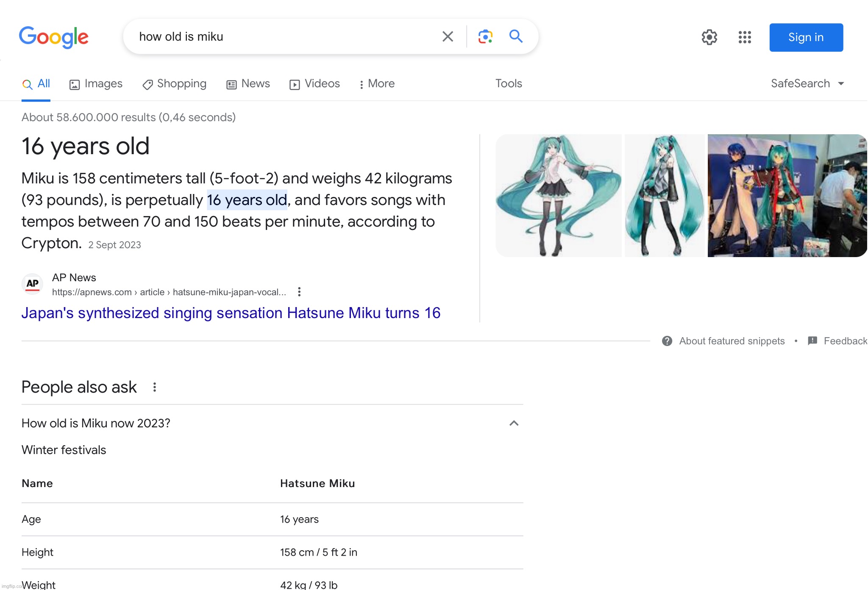Open the SafeSearch dropdown
868x590 pixels.
[x=807, y=84]
